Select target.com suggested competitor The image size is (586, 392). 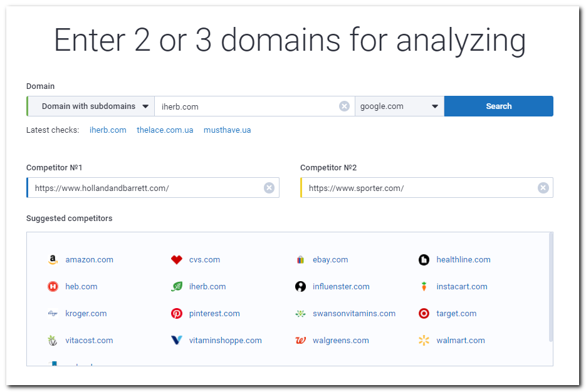point(456,313)
